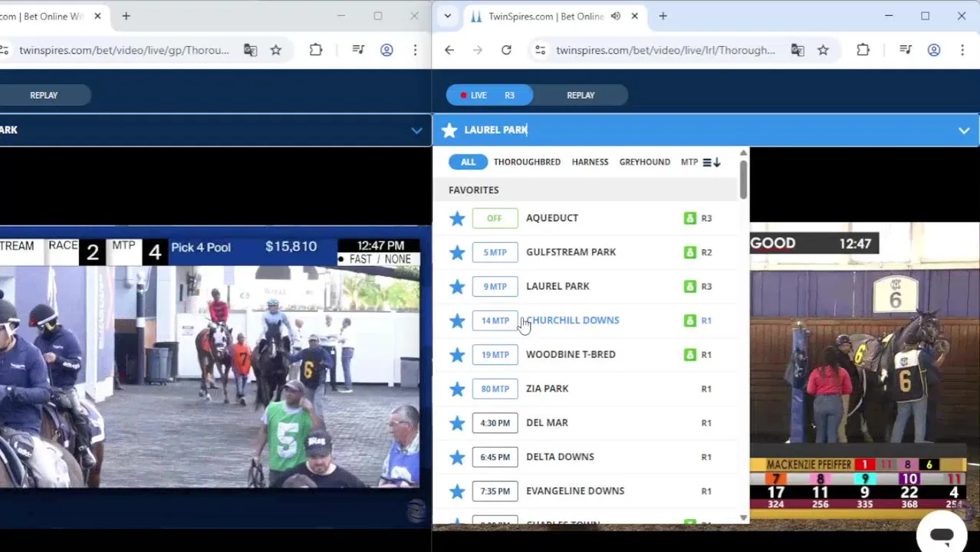The image size is (980, 552).
Task: Open profile icon in left browser window
Action: (386, 51)
